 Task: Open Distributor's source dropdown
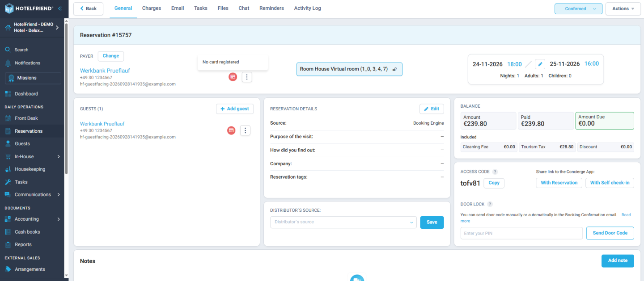pos(343,222)
